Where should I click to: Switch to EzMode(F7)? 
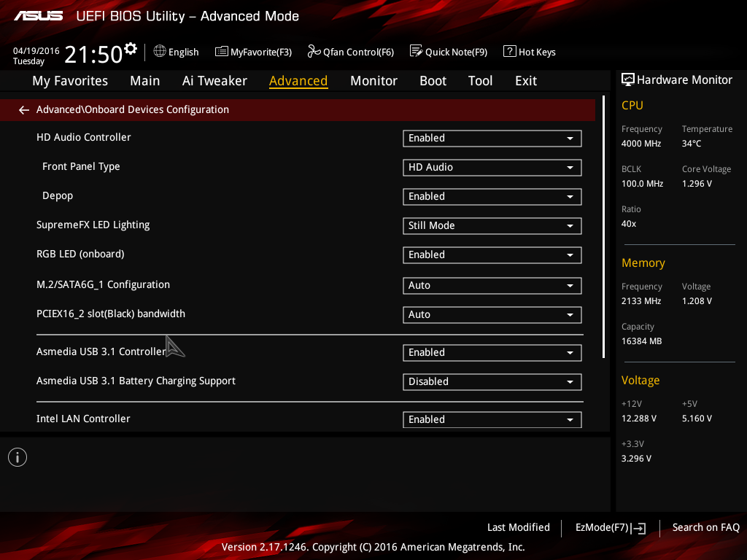[x=611, y=528]
